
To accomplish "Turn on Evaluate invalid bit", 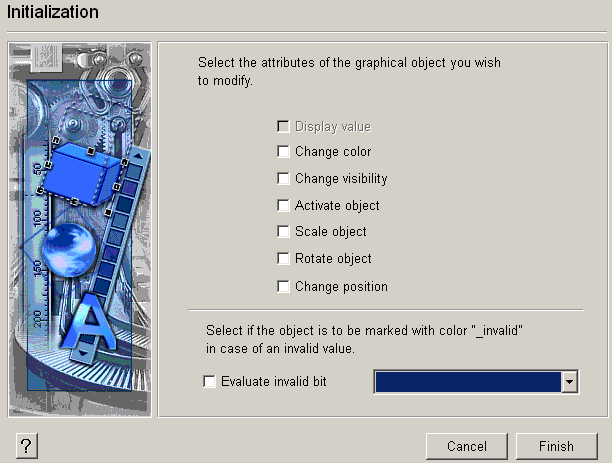I will [x=210, y=381].
